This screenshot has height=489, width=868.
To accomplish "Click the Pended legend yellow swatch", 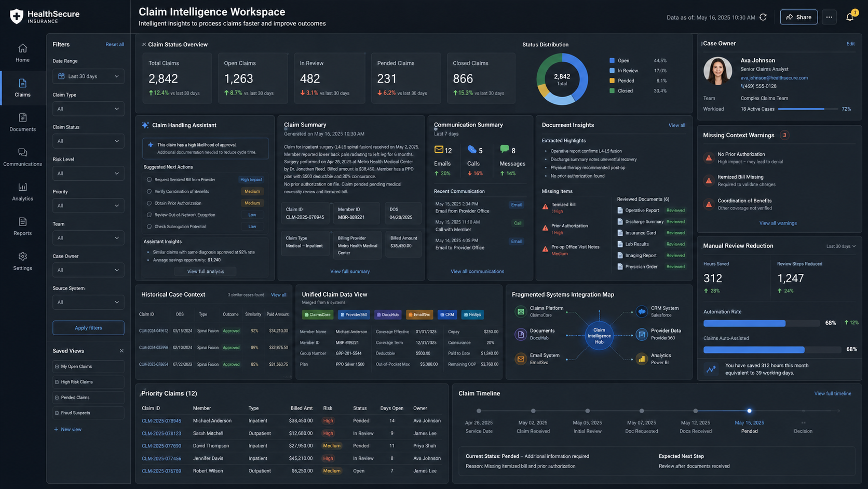I will (612, 81).
